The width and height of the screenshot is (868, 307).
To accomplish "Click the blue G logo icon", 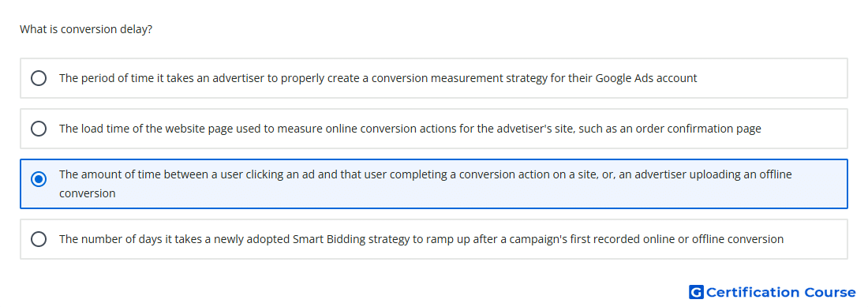I will tap(696, 292).
